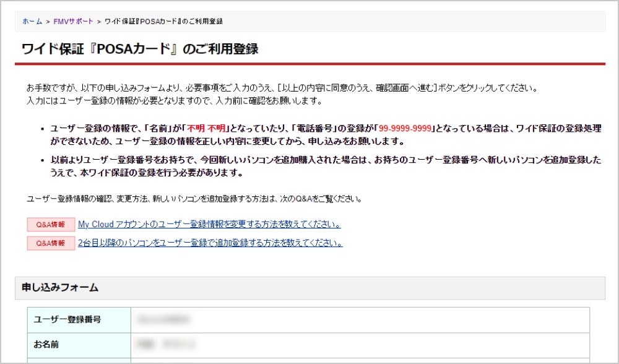Select the ユーザー登録番号 label cell
This screenshot has height=364, width=619.
67,319
